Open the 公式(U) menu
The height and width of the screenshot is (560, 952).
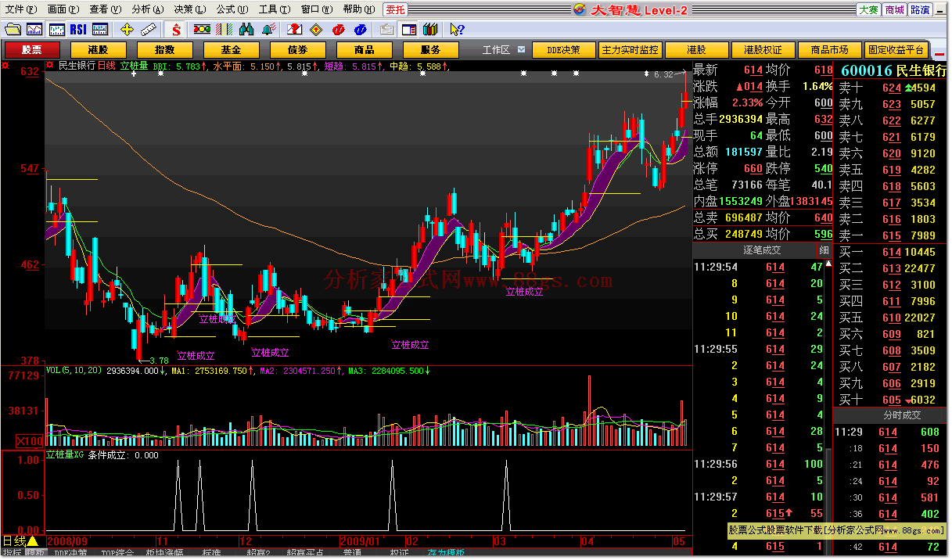click(232, 9)
